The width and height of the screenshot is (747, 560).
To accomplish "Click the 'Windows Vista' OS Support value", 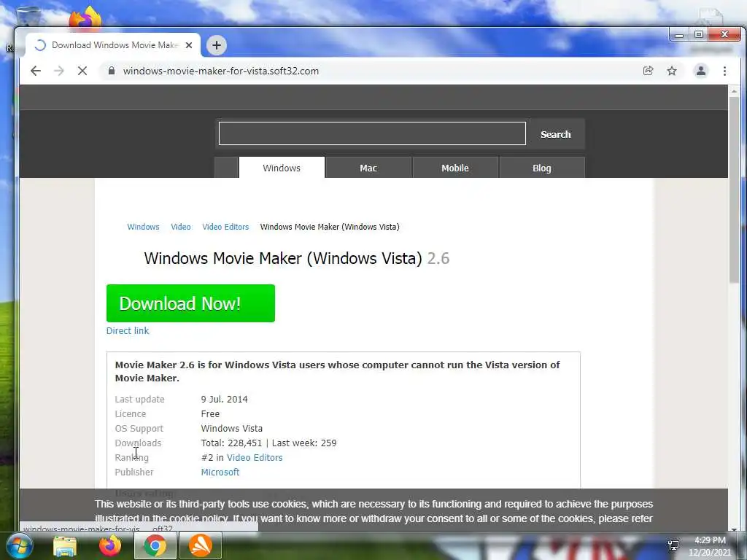I will pos(231,428).
